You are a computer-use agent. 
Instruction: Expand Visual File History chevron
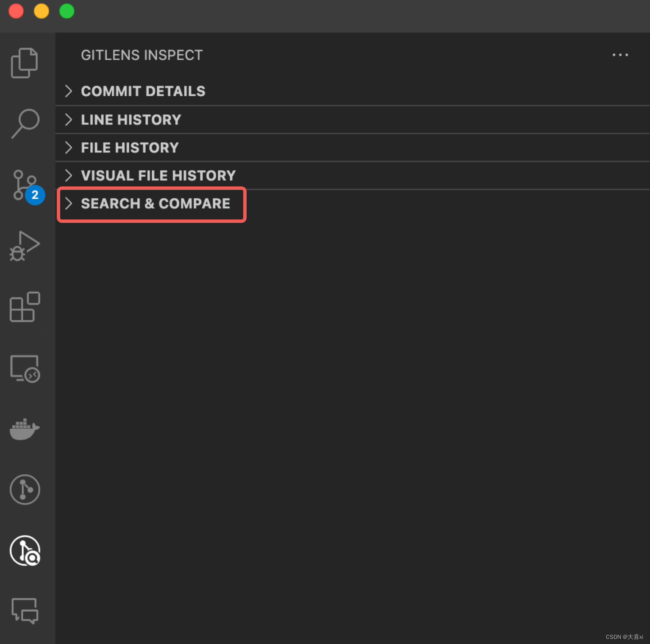[x=69, y=175]
